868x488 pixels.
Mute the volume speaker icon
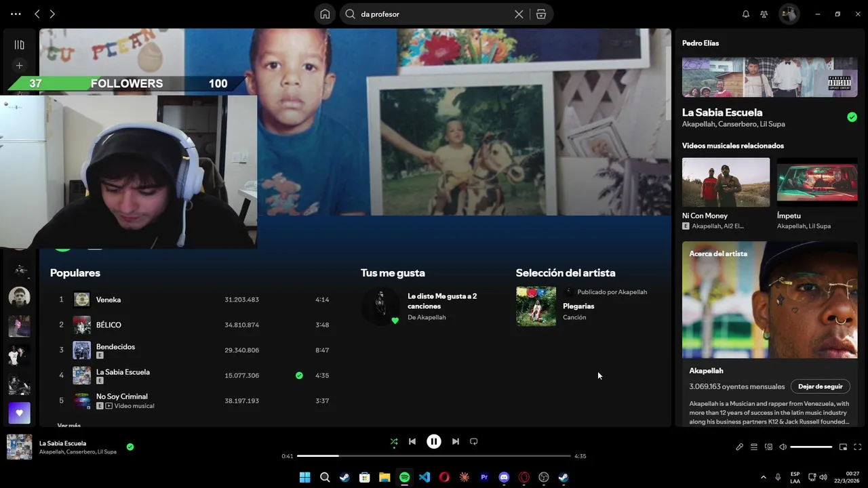pyautogui.click(x=783, y=447)
